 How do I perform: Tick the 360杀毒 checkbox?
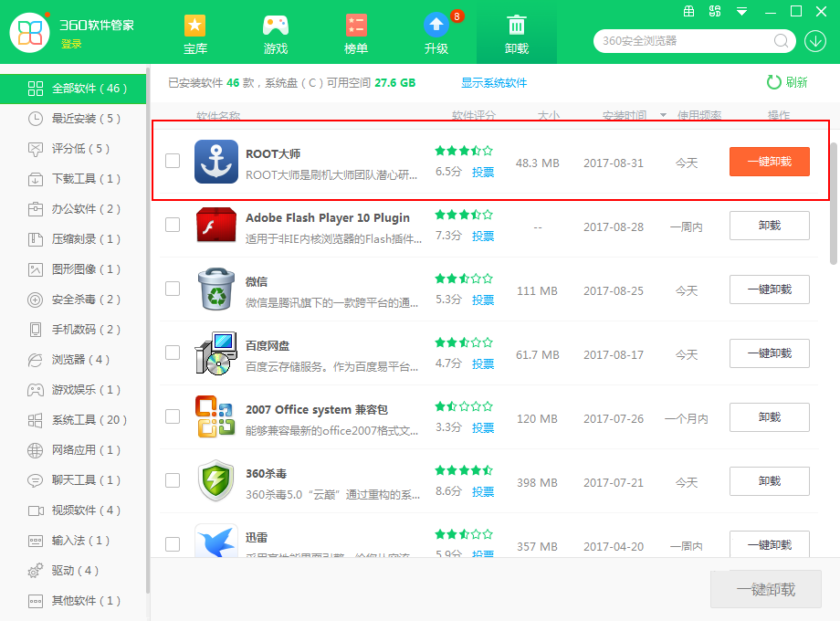tap(173, 480)
